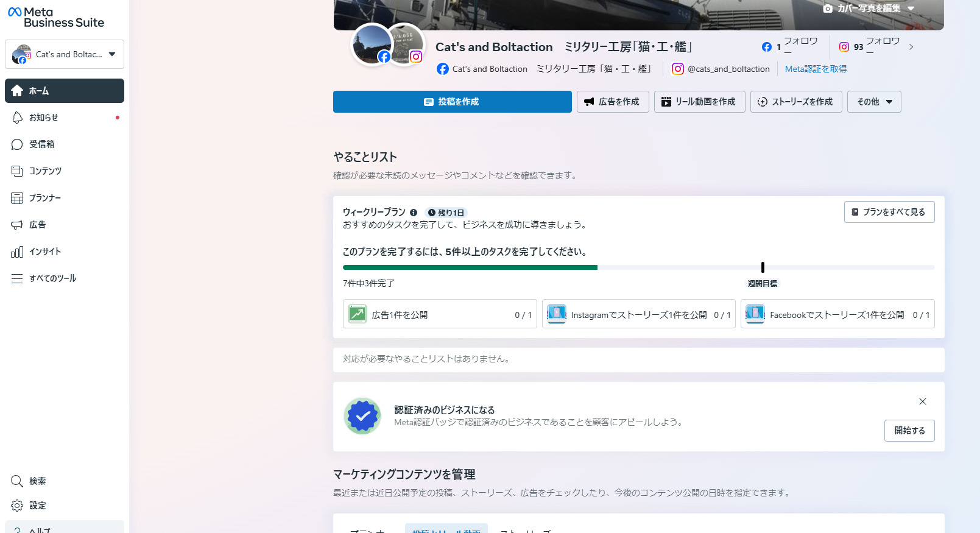Expand followers chevron arrow
This screenshot has width=980, height=533.
tap(911, 47)
